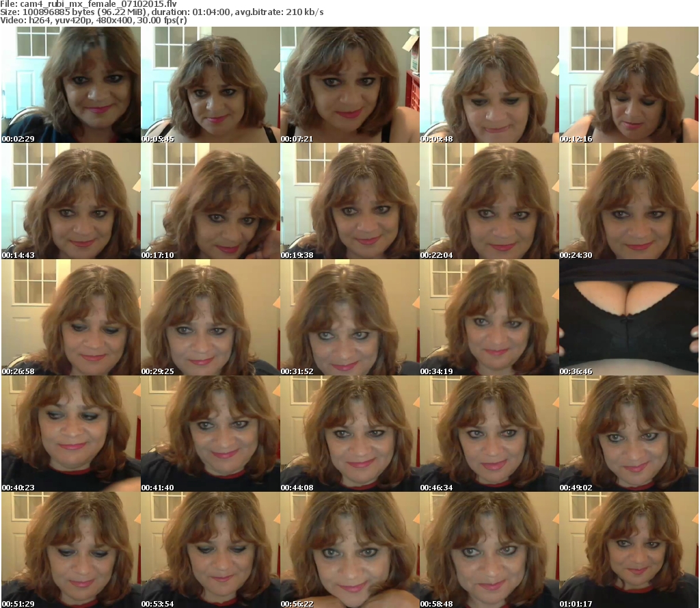Select the thumbnail stamped 00:02:29
The height and width of the screenshot is (608, 700).
pos(70,85)
